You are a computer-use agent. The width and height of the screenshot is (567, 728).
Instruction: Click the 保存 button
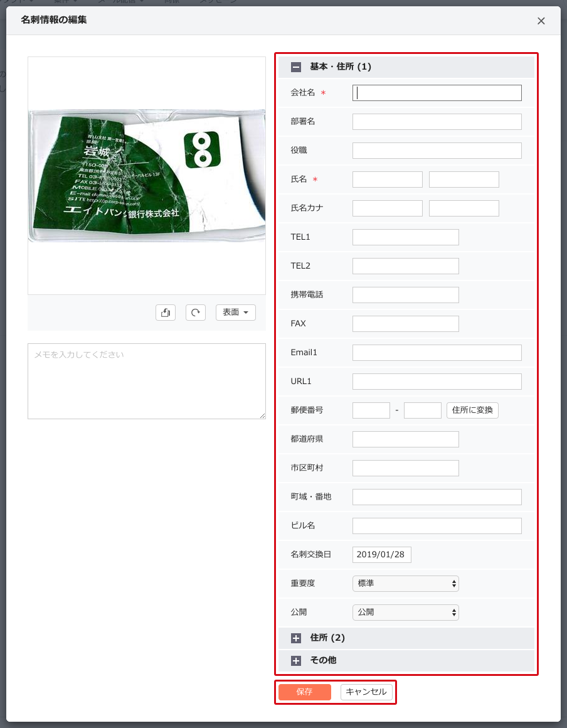(305, 692)
